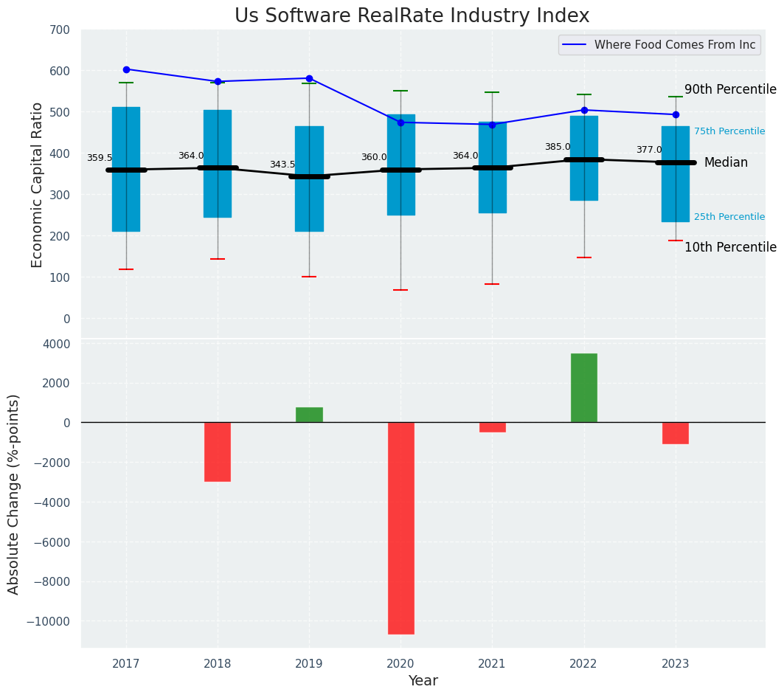Select the 2023 x-axis tick label
The image size is (784, 695).
click(676, 663)
